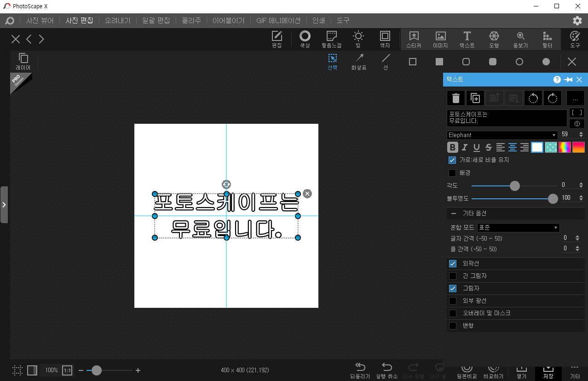The width and height of the screenshot is (588, 381).
Task: Open the 편집 (edit) tool
Action: [x=277, y=39]
